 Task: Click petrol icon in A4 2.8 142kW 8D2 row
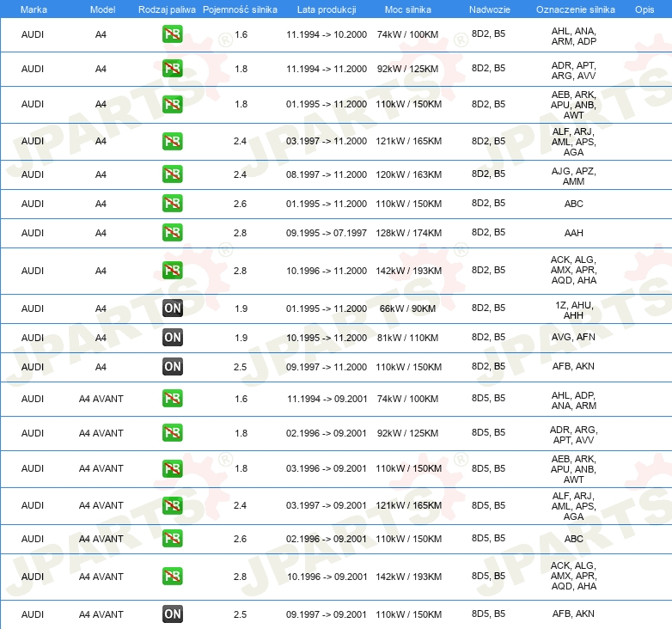point(173,271)
